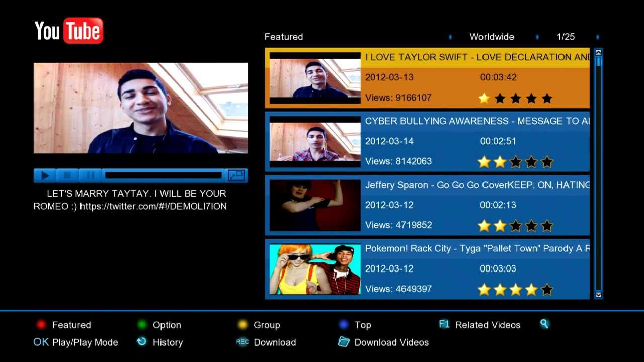Viewport: 644px width, 362px height.
Task: Click the REC Download icon
Action: (243, 342)
